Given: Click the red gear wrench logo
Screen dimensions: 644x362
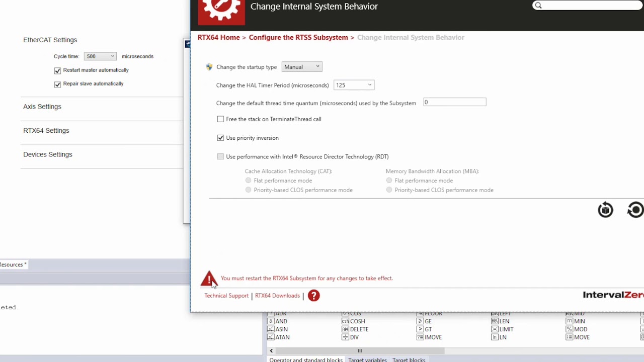Looking at the screenshot, I should (x=221, y=12).
